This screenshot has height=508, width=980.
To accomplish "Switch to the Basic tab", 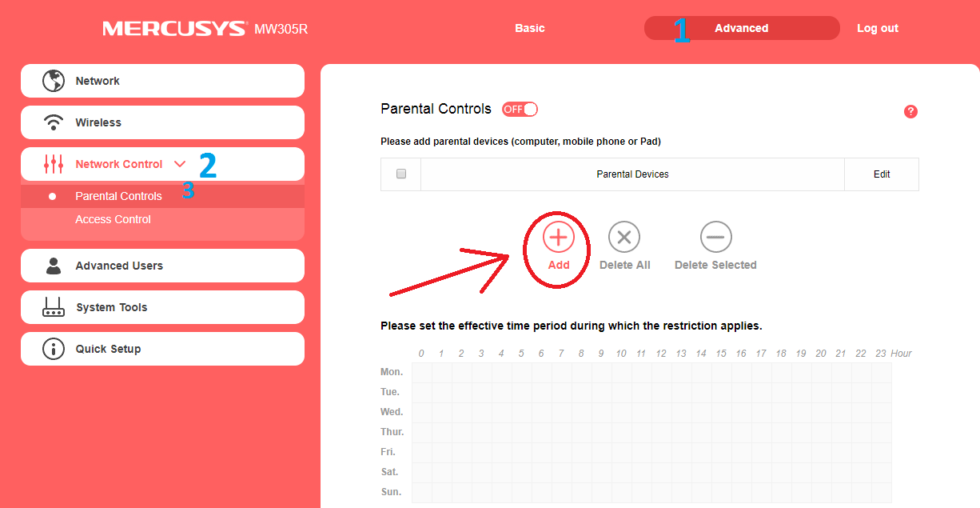I will click(530, 28).
